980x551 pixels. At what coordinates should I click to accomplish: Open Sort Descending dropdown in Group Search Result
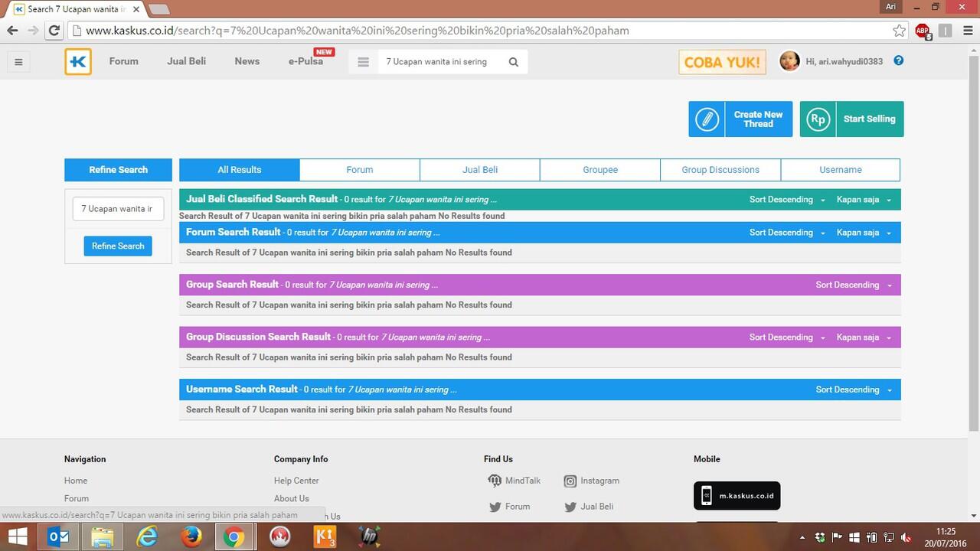tap(854, 285)
